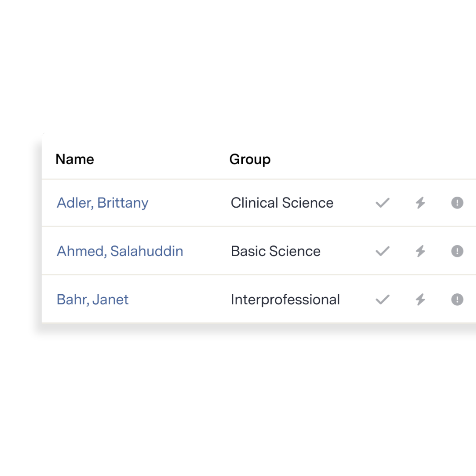
Task: Hit the lightning bolt icon for Bahr, Janet
Action: click(x=420, y=299)
